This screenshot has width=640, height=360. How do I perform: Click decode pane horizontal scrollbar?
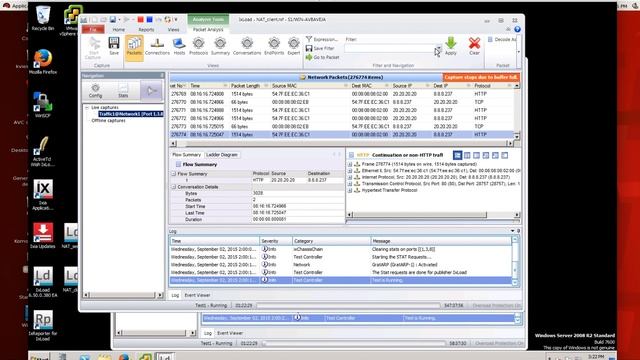pos(433,214)
